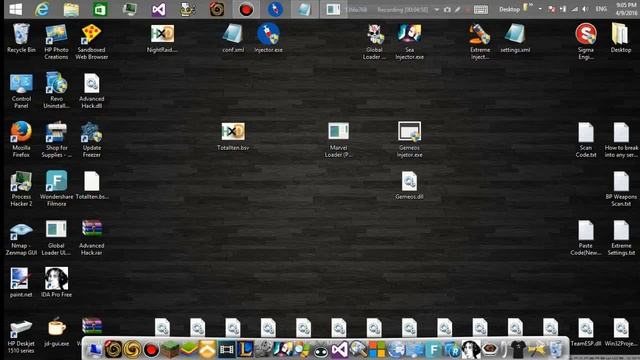
Task: Open the Global Loader UL desktop icon
Action: (x=56, y=238)
